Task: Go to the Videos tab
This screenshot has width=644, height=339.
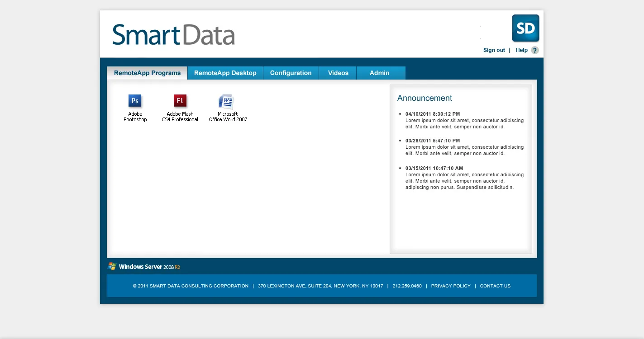Action: (338, 73)
